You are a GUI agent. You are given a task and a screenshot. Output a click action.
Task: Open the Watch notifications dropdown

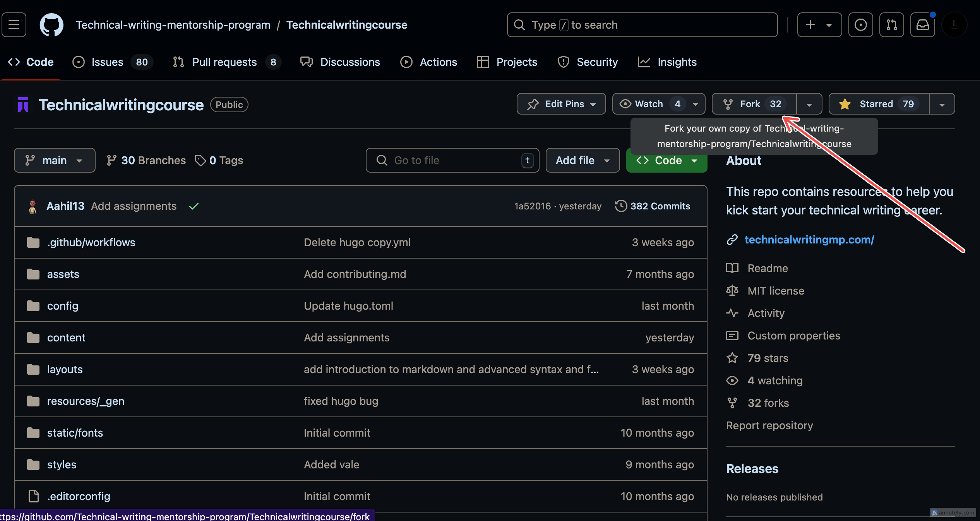(x=659, y=104)
